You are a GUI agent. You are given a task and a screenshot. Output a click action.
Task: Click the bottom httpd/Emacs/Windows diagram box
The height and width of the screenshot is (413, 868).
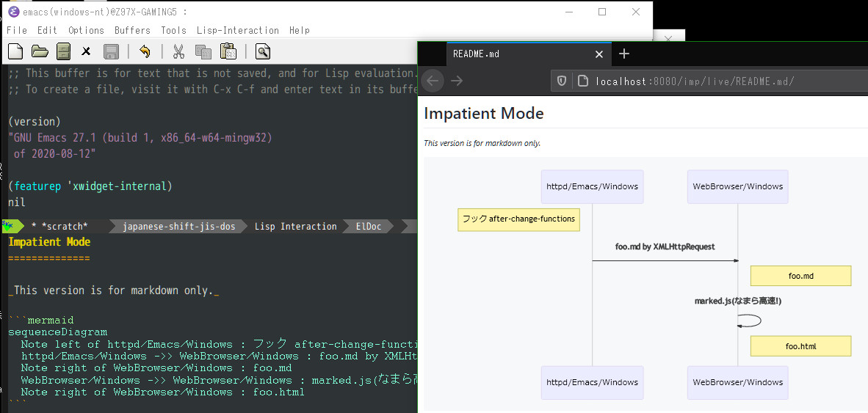click(593, 382)
